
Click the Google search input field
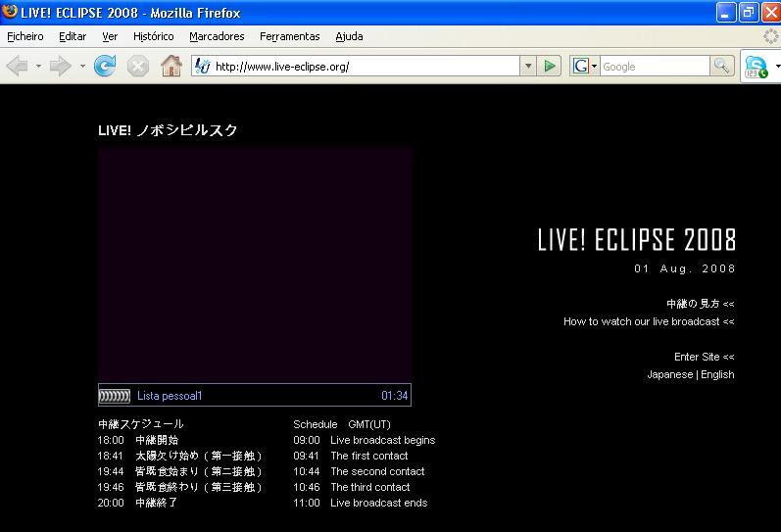655,67
